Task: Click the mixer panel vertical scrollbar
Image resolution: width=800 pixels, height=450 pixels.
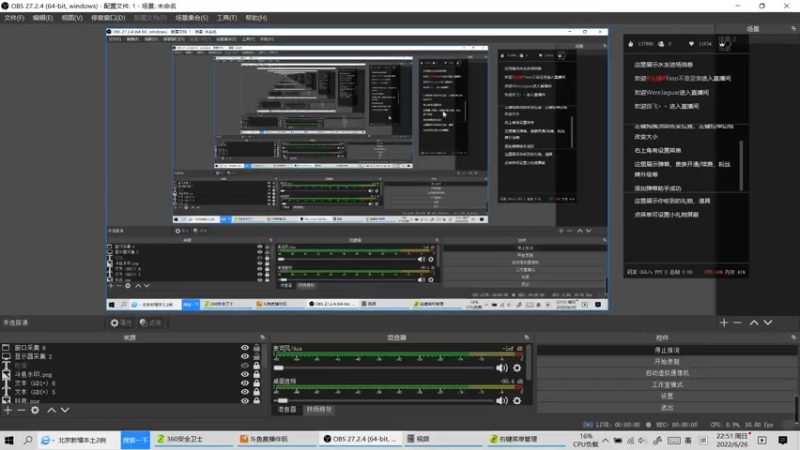Action: coord(529,362)
